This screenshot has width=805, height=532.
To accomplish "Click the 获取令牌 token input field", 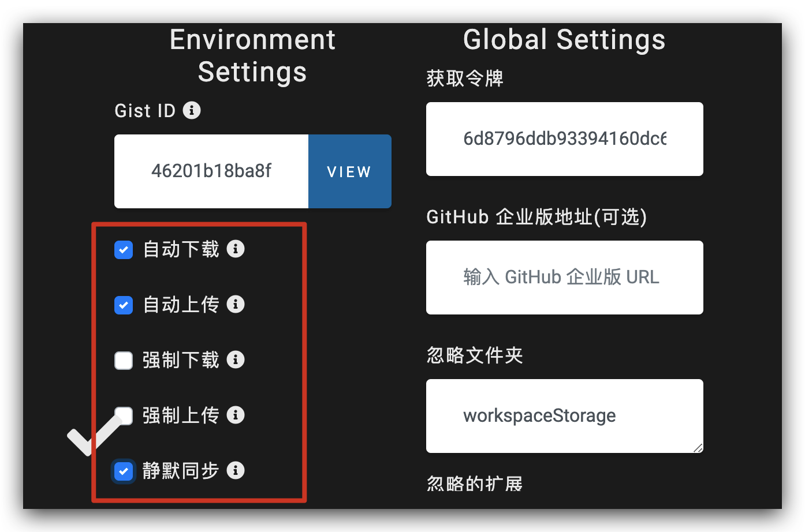I will pos(564,139).
